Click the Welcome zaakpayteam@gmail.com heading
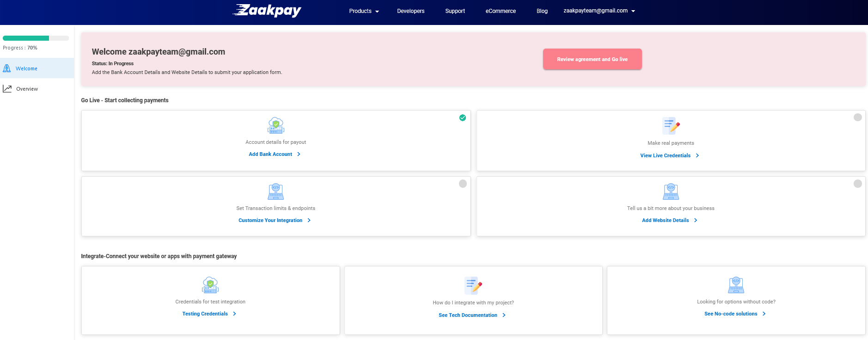This screenshot has height=340, width=868. click(x=158, y=52)
